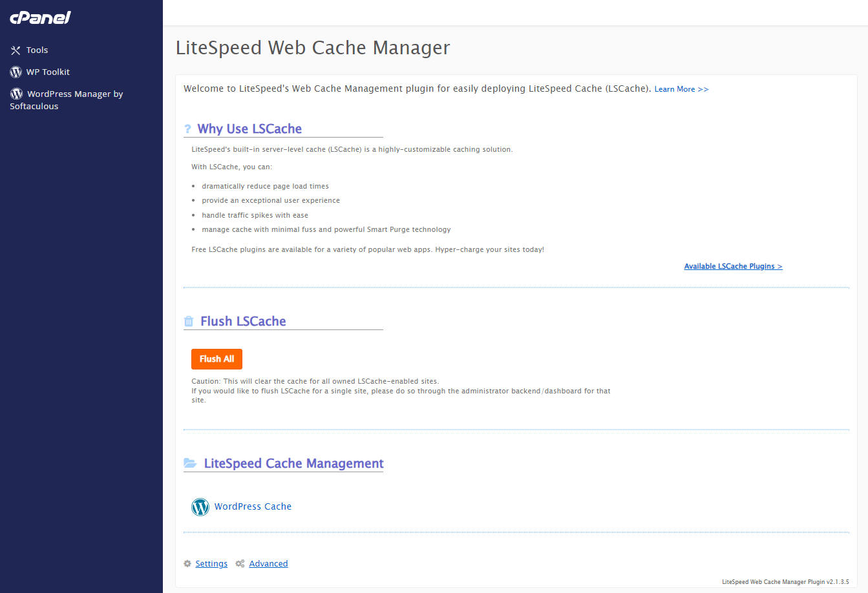Click the Flush LSCache heading
The height and width of the screenshot is (593, 868).
243,321
